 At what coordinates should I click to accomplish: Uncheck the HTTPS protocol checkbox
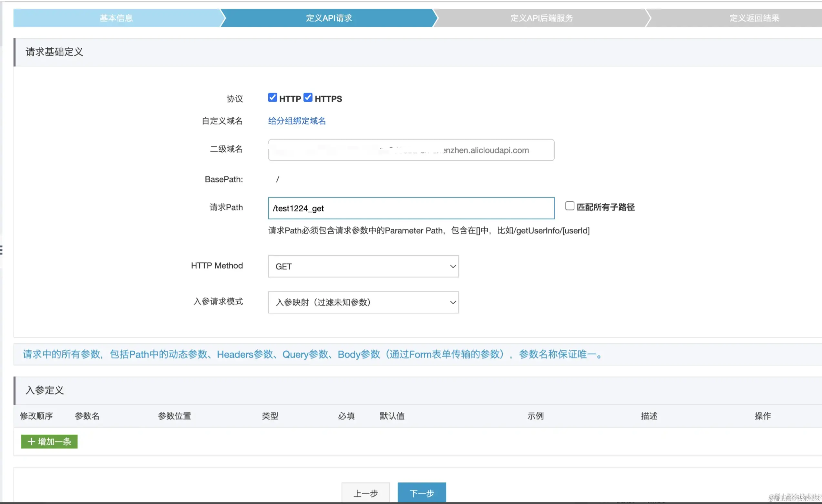pyautogui.click(x=308, y=97)
